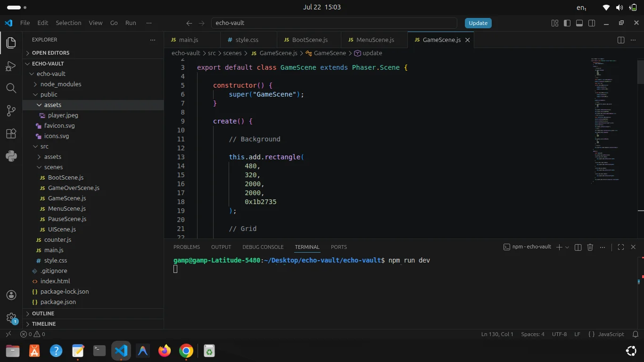Open the Run and Debug view

(11, 66)
